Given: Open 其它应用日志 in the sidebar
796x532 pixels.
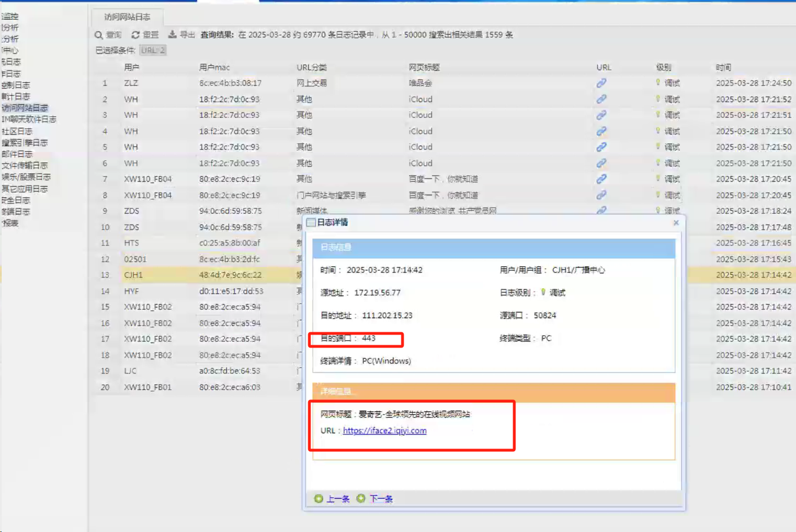Looking at the screenshot, I should point(25,189).
